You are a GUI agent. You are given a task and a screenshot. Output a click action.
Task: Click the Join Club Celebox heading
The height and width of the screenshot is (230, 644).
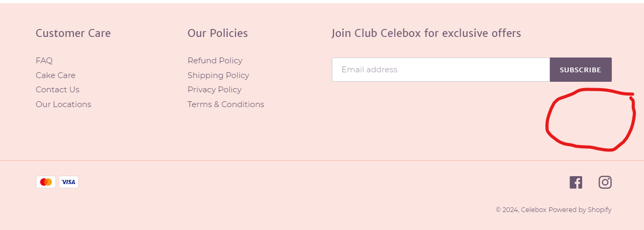(x=426, y=33)
